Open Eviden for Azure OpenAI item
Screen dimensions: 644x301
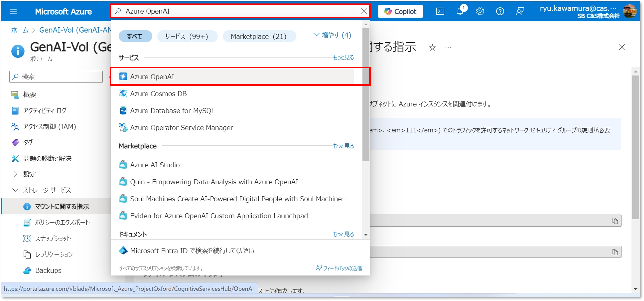pyautogui.click(x=236, y=216)
